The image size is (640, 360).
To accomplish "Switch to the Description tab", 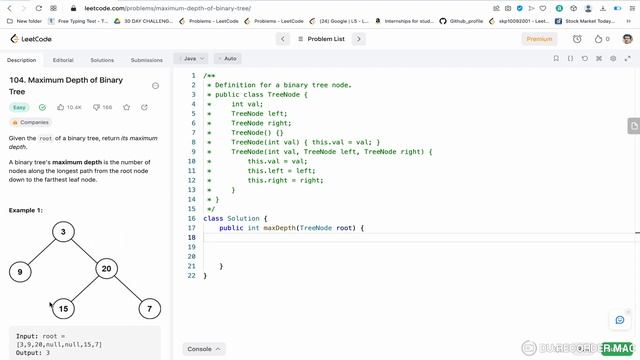I will pos(22,60).
